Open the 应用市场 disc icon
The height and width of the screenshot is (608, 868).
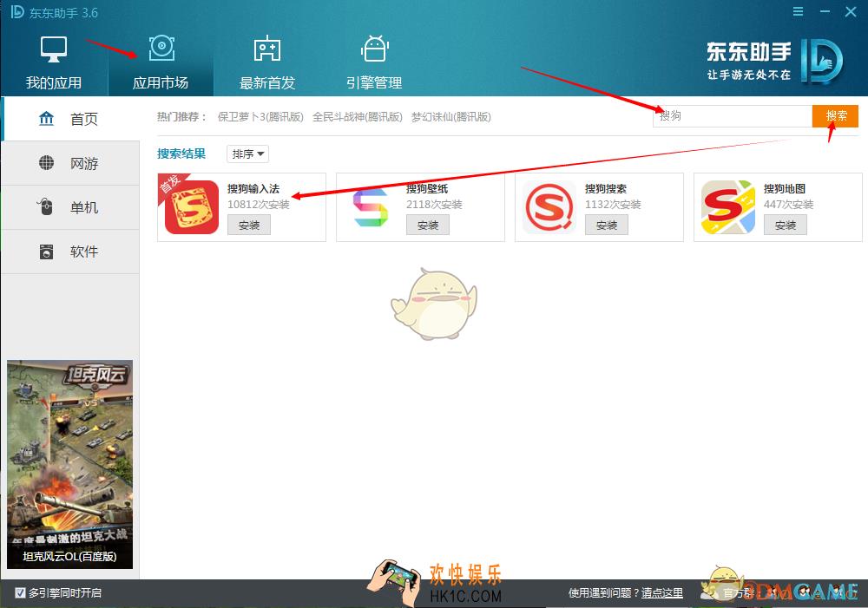pyautogui.click(x=161, y=48)
